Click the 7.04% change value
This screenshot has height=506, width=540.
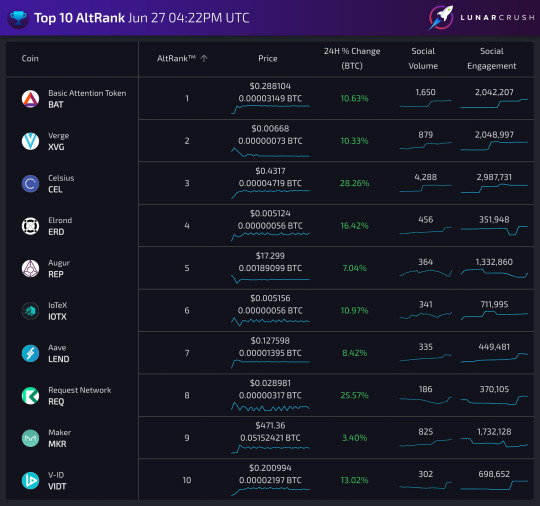pos(354,268)
